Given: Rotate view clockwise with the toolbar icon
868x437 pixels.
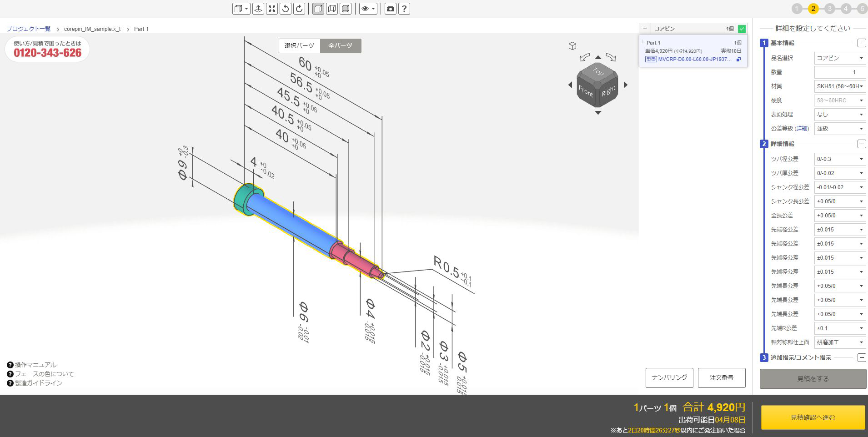Looking at the screenshot, I should (299, 9).
